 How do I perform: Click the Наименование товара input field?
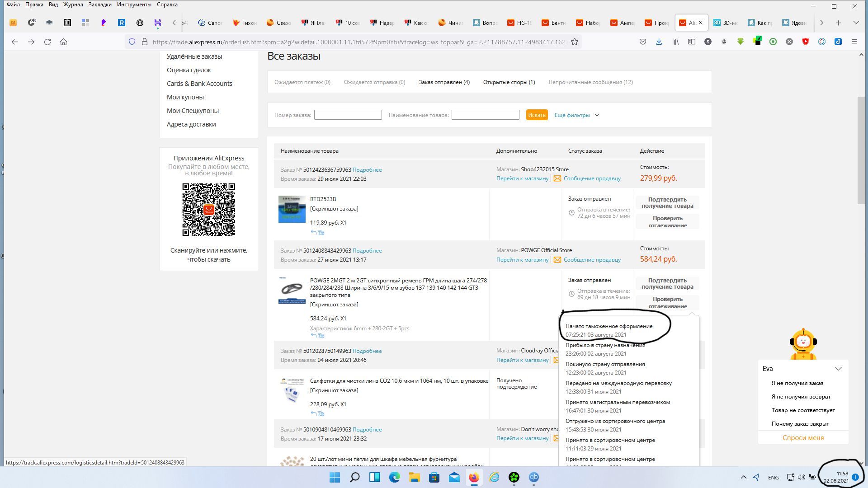[485, 115]
